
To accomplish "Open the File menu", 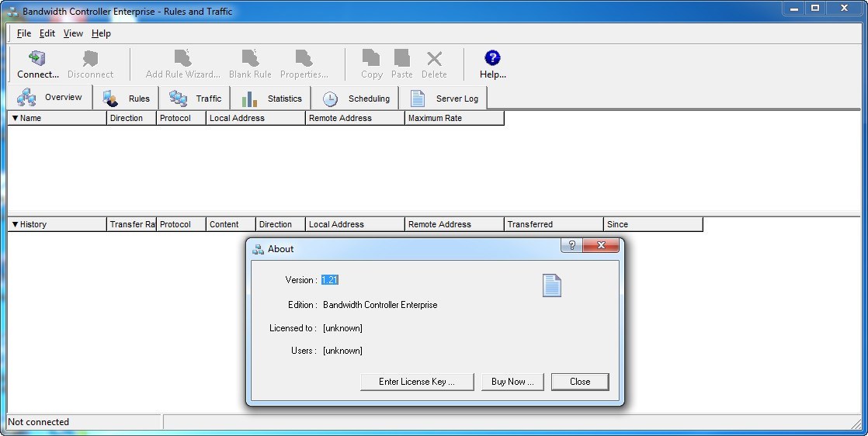I will click(24, 33).
